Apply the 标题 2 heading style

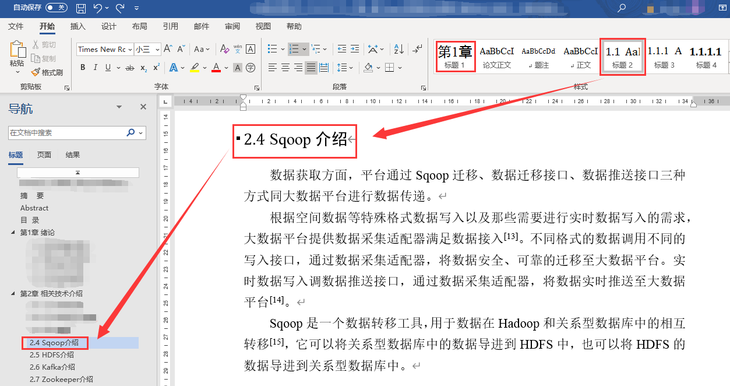coord(622,57)
